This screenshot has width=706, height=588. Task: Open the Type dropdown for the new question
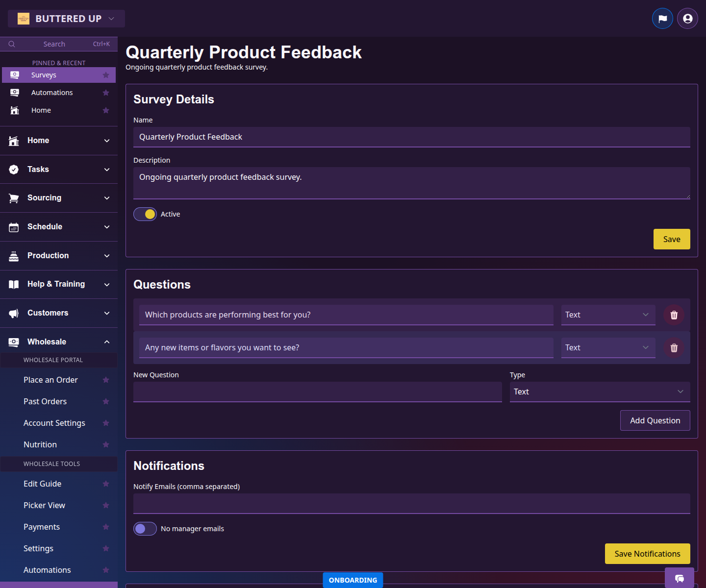599,392
